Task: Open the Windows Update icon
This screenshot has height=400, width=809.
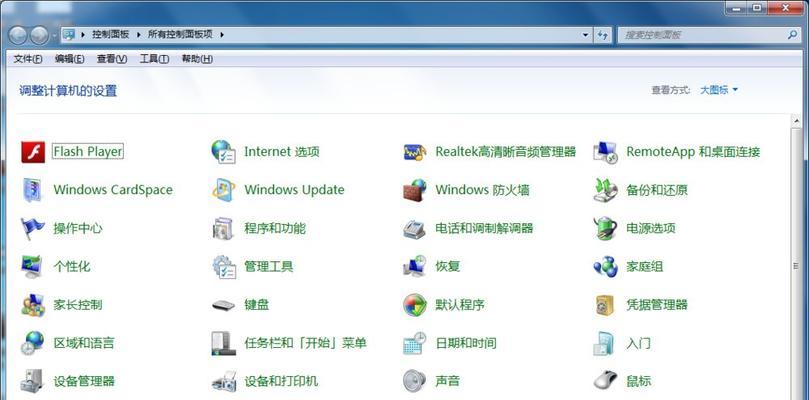Action: point(224,190)
